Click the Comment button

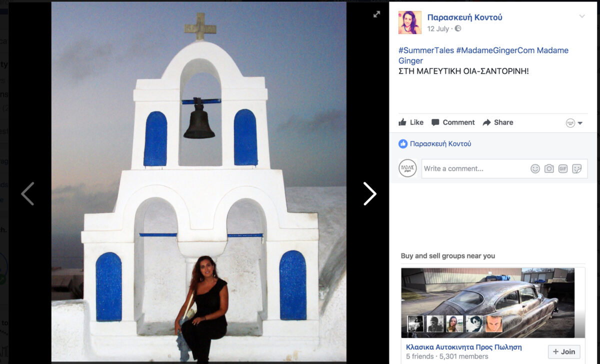(453, 122)
